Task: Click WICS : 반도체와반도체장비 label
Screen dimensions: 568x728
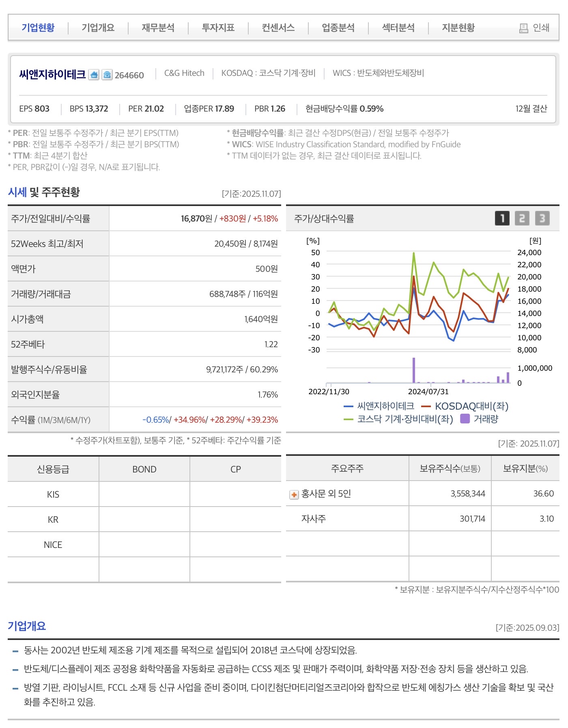Action: 379,73
